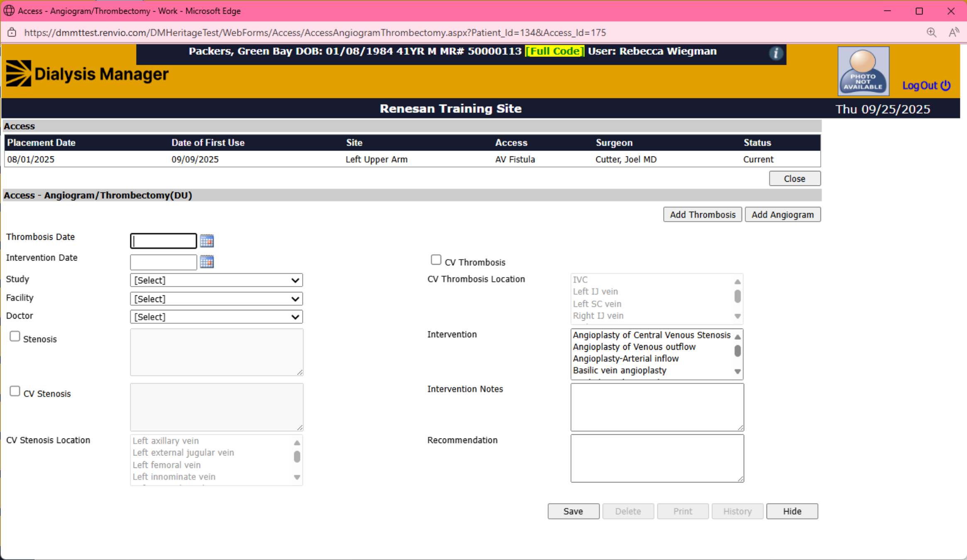The height and width of the screenshot is (560, 967).
Task: Open the Facility dropdown
Action: [x=216, y=299]
